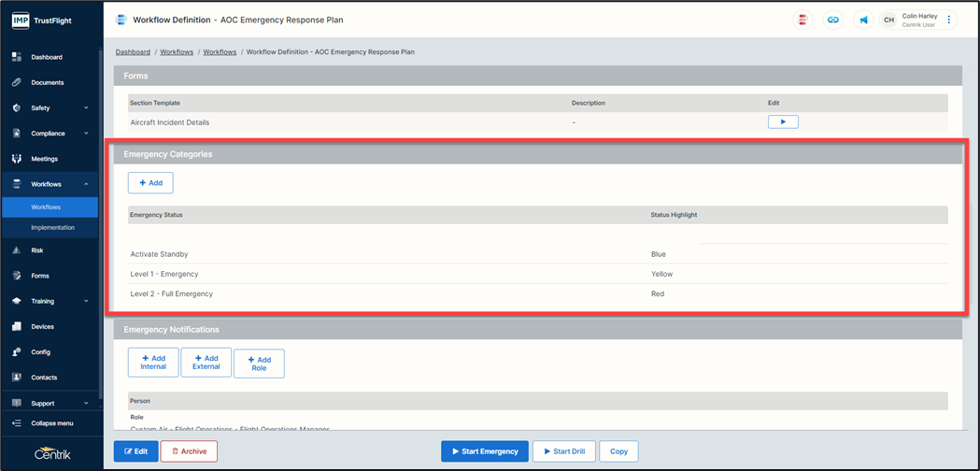This screenshot has width=980, height=471.
Task: Open the Aircraft Incident Details form edit button
Action: [x=783, y=122]
